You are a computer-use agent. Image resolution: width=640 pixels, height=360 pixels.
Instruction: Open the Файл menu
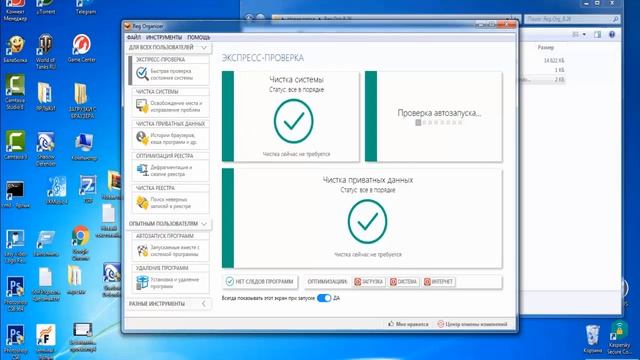133,37
